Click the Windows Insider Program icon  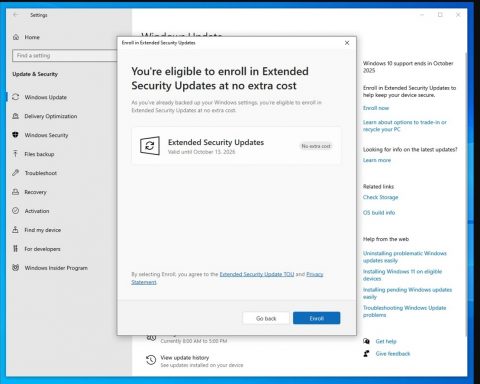[x=16, y=268]
